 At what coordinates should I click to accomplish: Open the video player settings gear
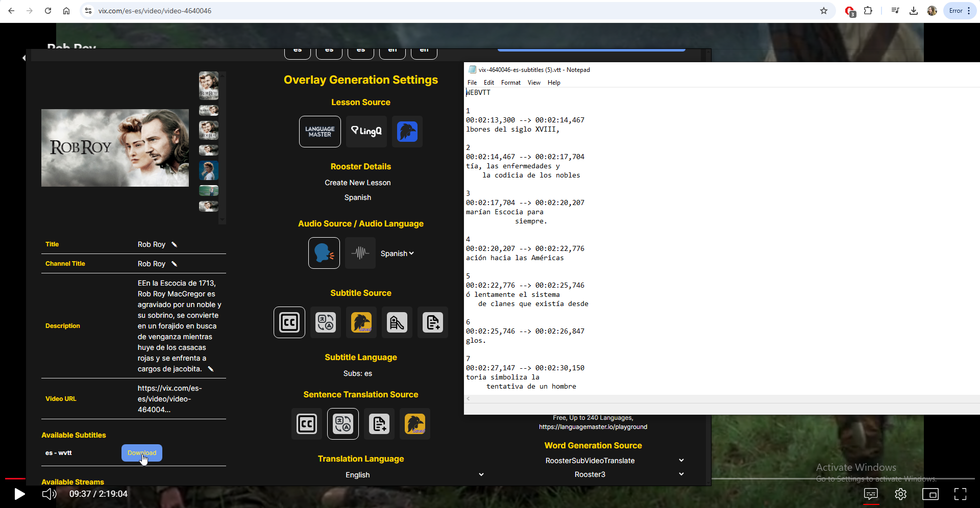tap(900, 494)
